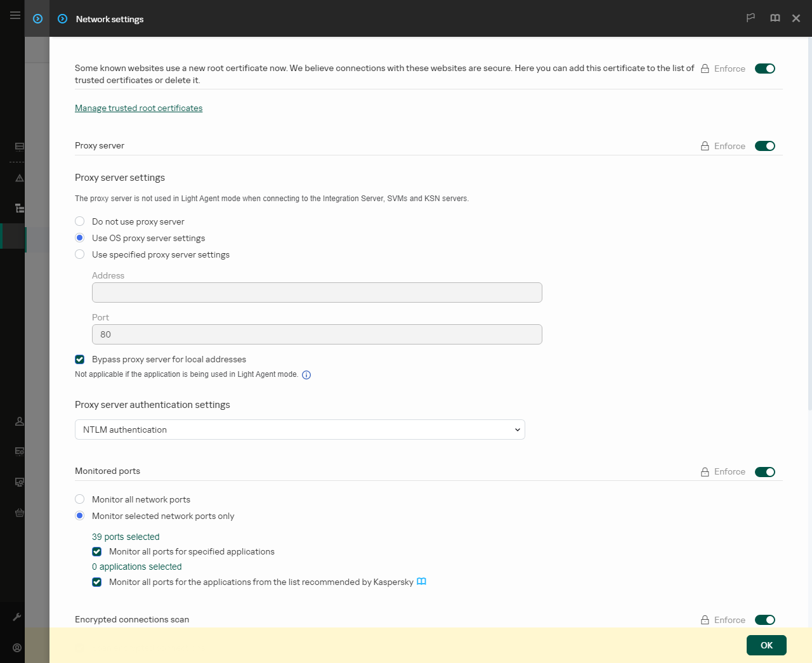Click the proxy Address input field
The width and height of the screenshot is (812, 663).
point(317,292)
